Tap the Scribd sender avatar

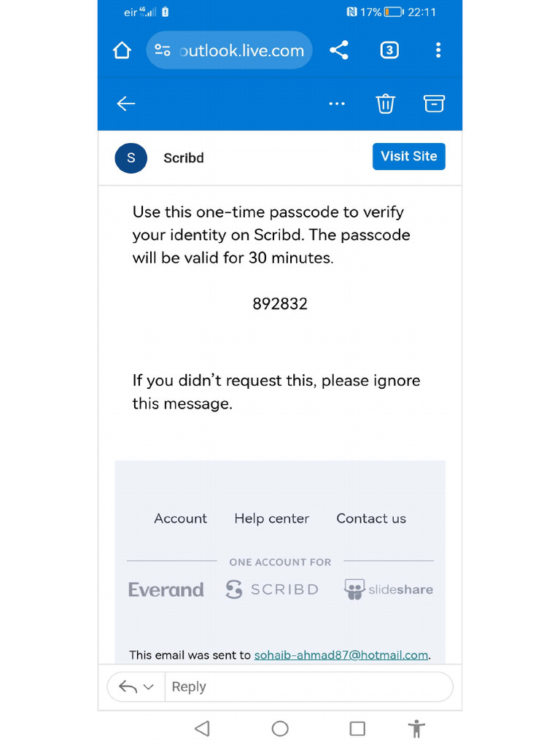pos(131,158)
